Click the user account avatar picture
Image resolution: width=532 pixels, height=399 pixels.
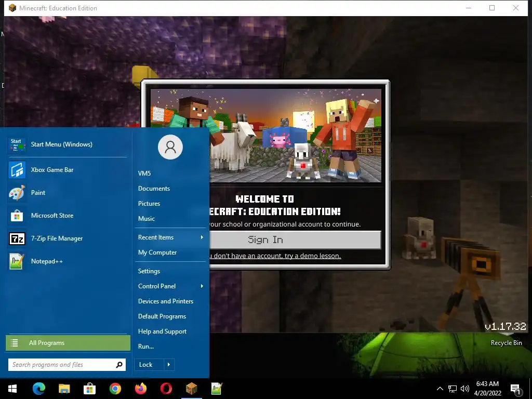point(170,147)
